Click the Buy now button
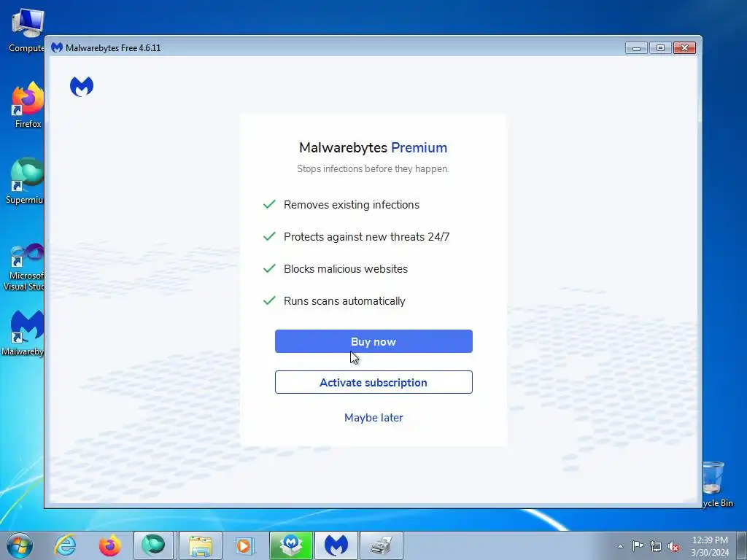Viewport: 747px width, 560px height. tap(373, 341)
